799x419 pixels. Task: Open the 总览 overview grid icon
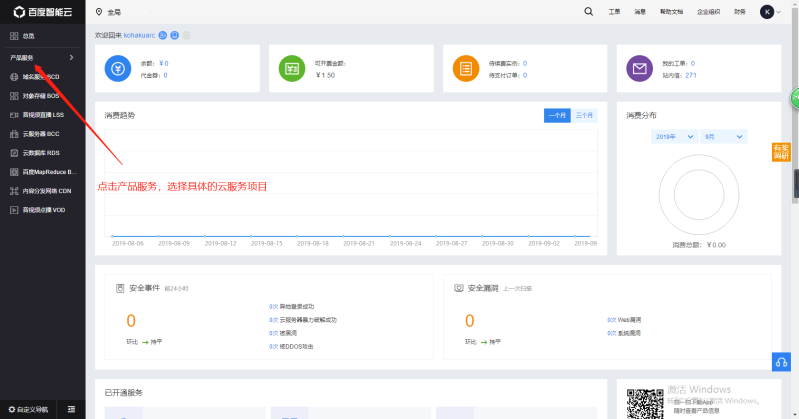click(14, 36)
